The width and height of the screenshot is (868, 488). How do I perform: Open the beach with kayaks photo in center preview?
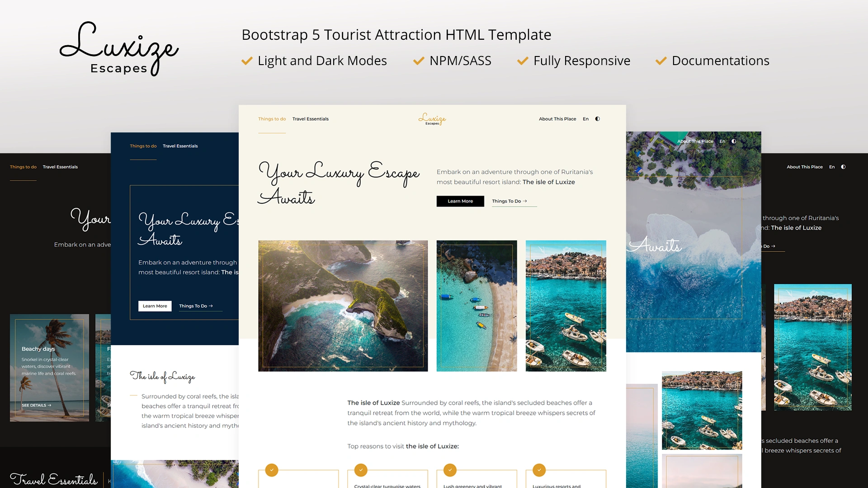click(x=476, y=306)
